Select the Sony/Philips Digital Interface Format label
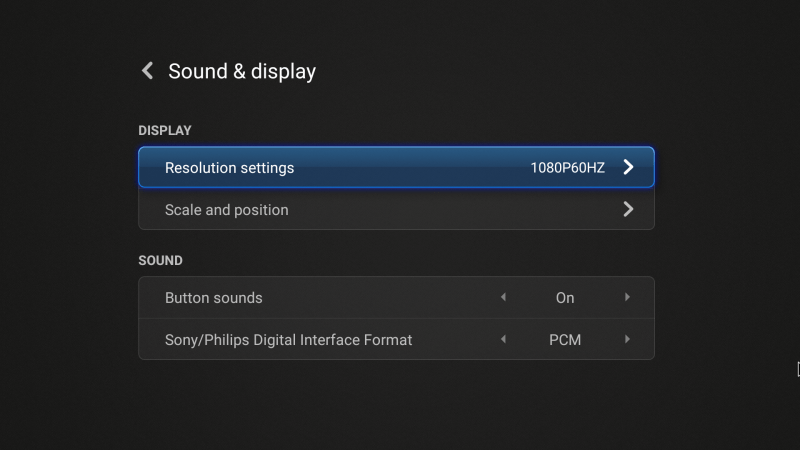 [x=288, y=340]
